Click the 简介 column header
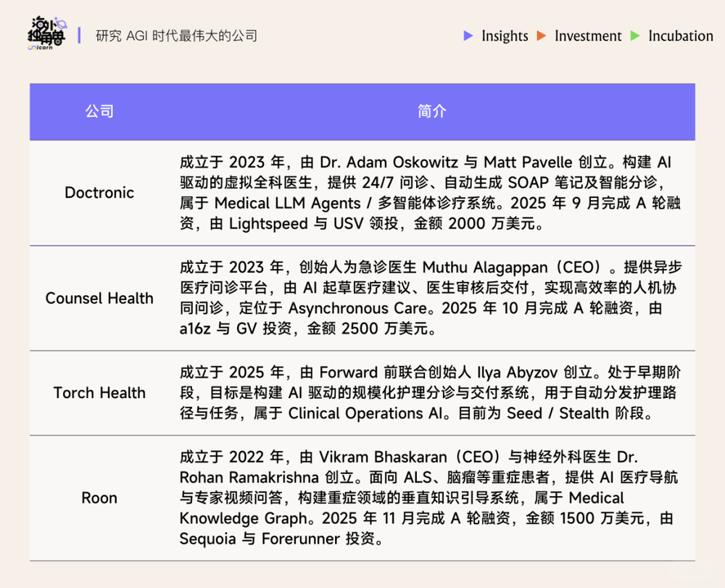725x588 pixels. pyautogui.click(x=432, y=112)
